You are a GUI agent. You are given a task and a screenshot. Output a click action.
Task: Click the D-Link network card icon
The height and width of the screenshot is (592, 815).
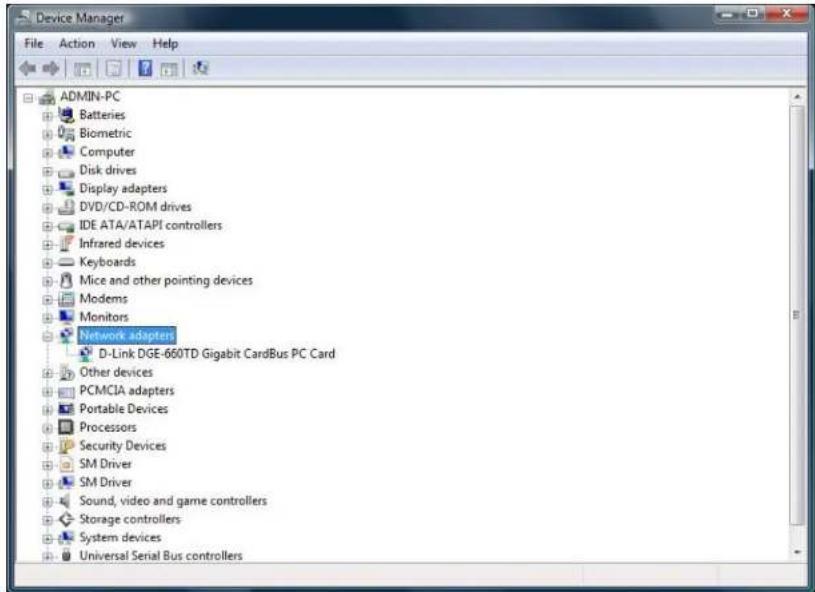85,354
